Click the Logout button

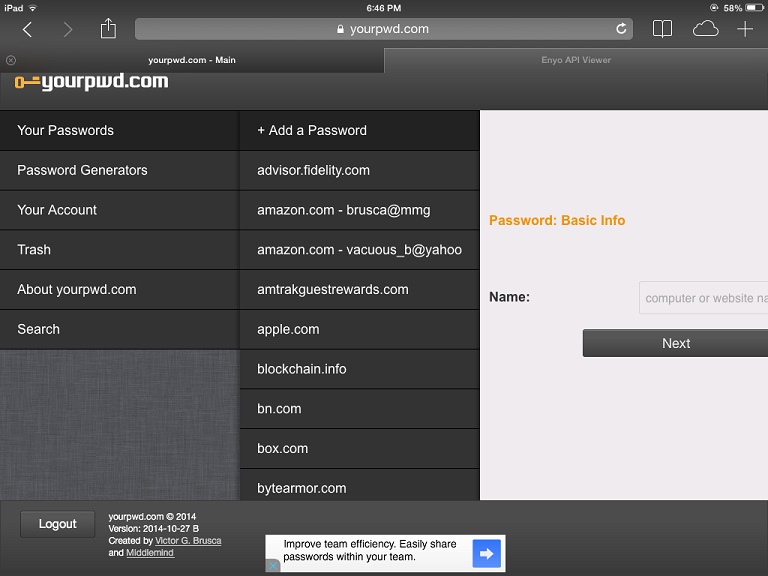click(57, 524)
